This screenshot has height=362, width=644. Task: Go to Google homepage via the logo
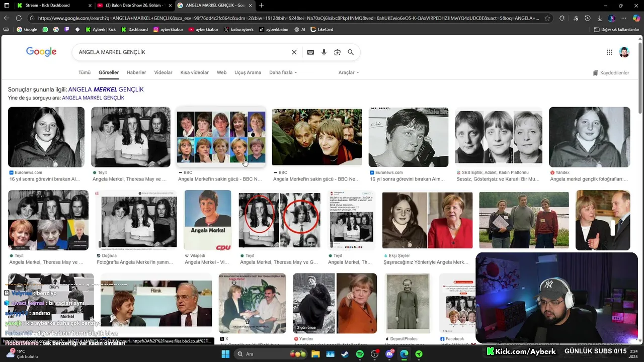[41, 52]
